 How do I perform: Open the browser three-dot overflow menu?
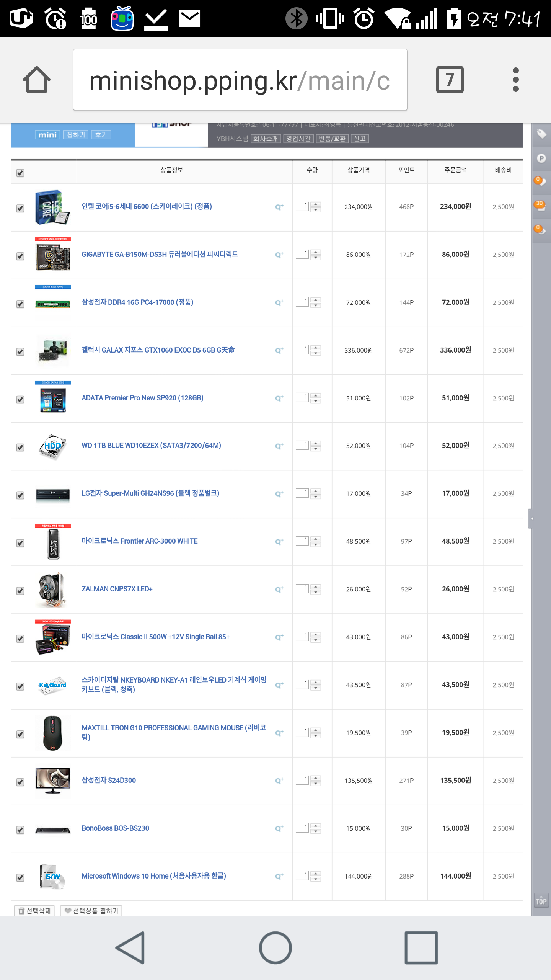[515, 80]
